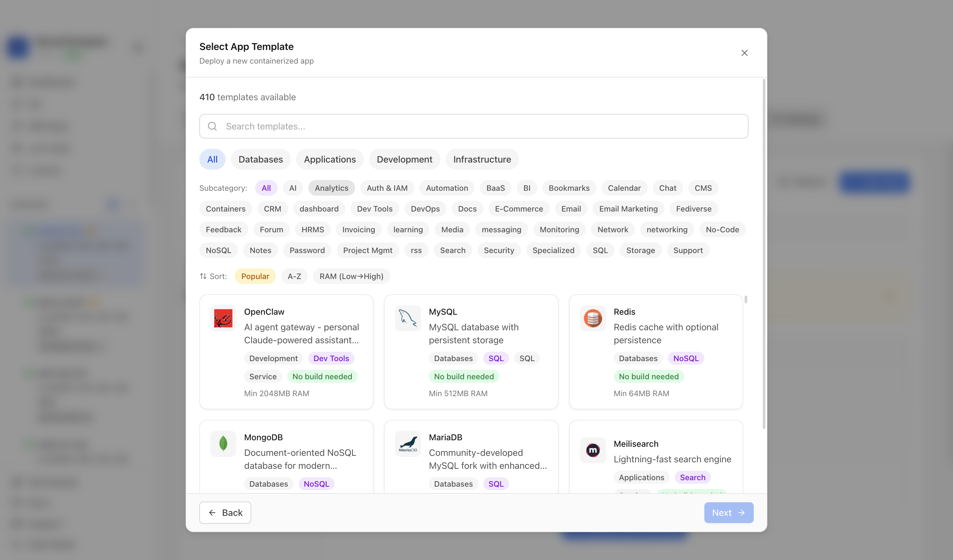
Task: Click the Next button
Action: (x=728, y=513)
